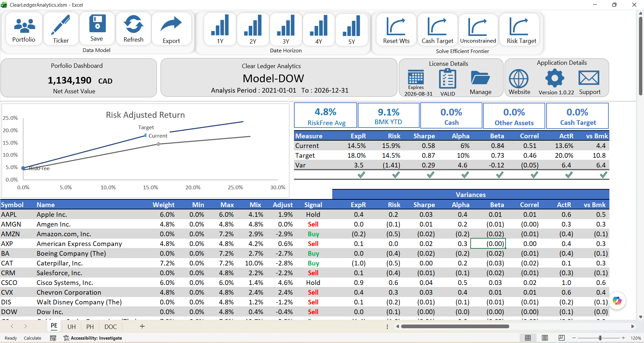Click the Hold signal for CSCO
This screenshot has height=343, width=644.
(x=313, y=283)
